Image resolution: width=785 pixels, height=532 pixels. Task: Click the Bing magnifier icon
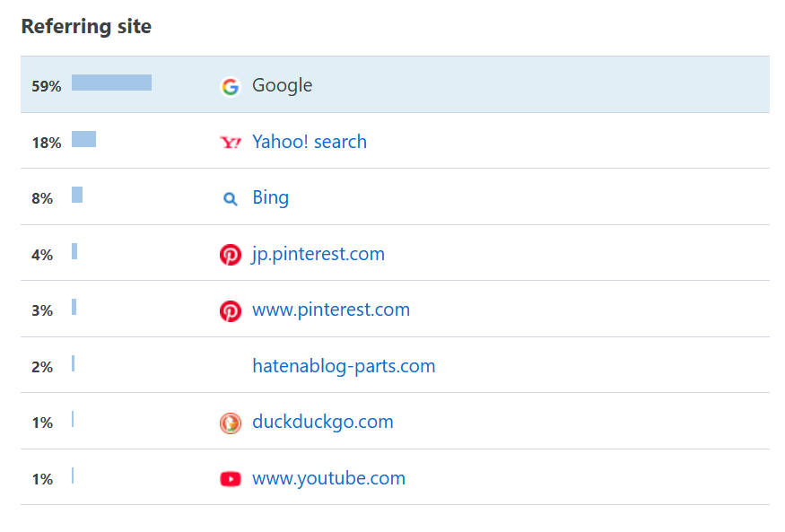pyautogui.click(x=230, y=198)
